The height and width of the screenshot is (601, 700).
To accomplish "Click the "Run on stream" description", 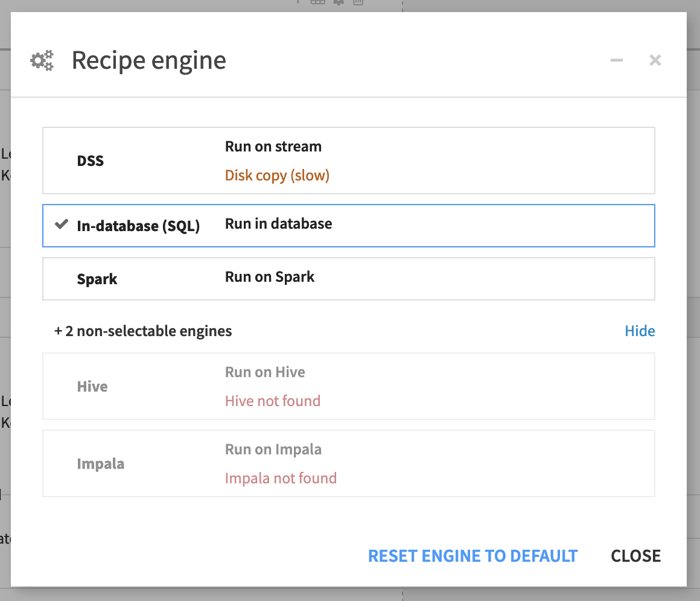I will tap(273, 147).
